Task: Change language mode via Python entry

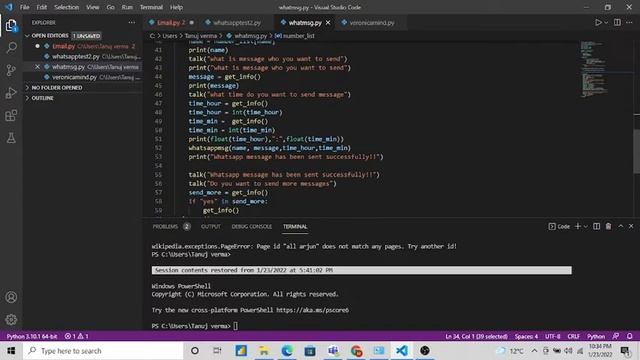Action: (596, 336)
